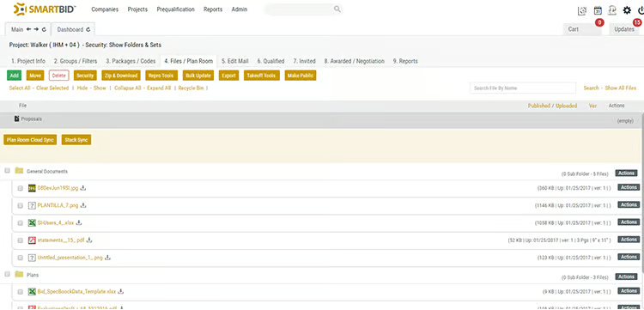Open the Cart panel
Screen dimensions: 644x310
tap(582, 29)
